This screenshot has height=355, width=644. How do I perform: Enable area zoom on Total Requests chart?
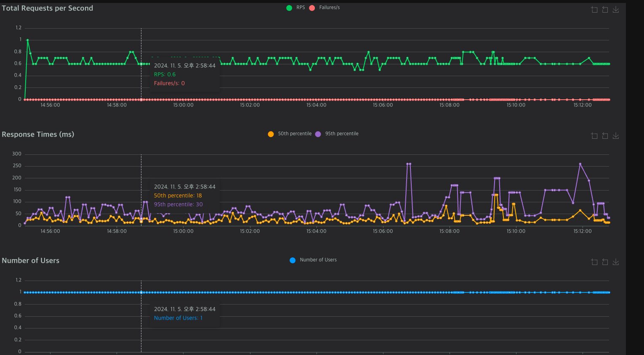594,10
